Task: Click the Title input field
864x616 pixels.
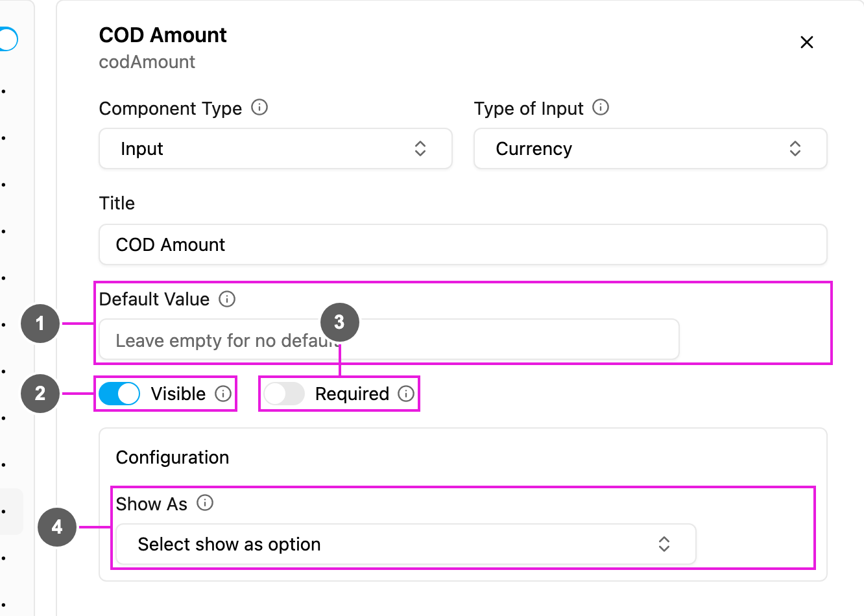Action: (463, 244)
